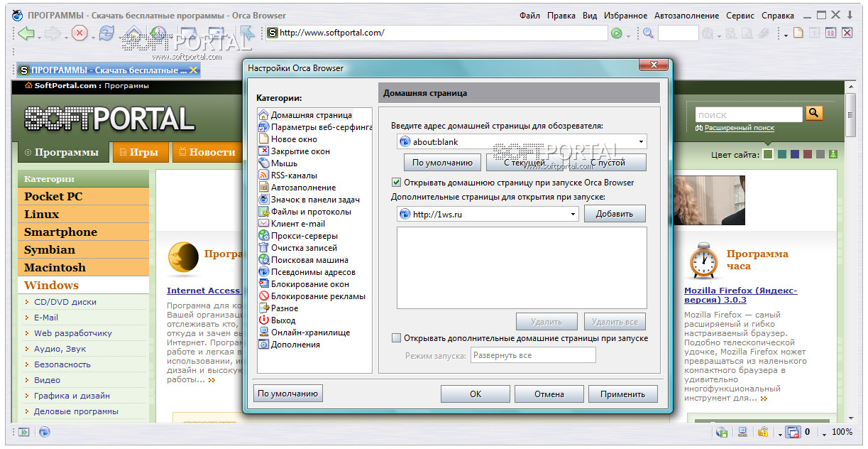Click the blank new page icon in right toolbar
The width and height of the screenshot is (868, 449).
click(x=798, y=33)
